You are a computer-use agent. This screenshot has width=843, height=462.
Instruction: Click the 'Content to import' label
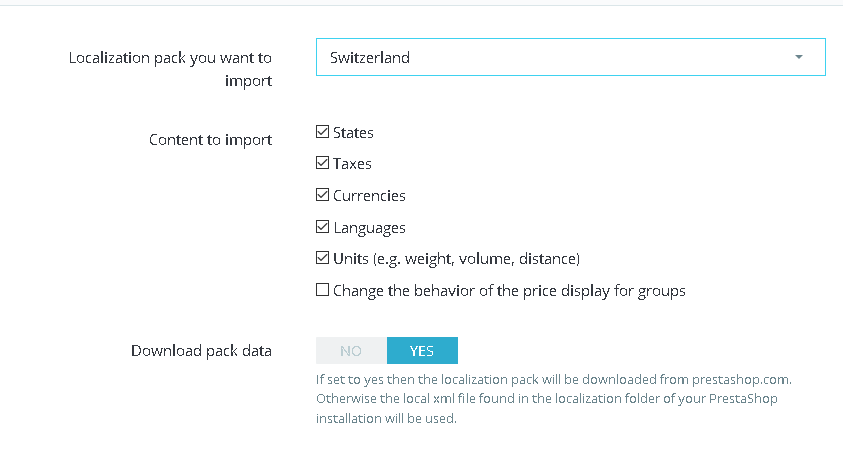point(210,140)
